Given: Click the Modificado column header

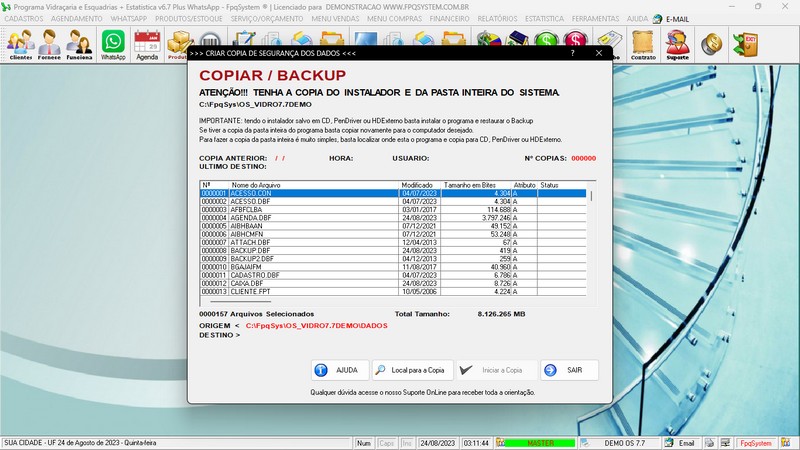Looking at the screenshot, I should click(x=419, y=185).
